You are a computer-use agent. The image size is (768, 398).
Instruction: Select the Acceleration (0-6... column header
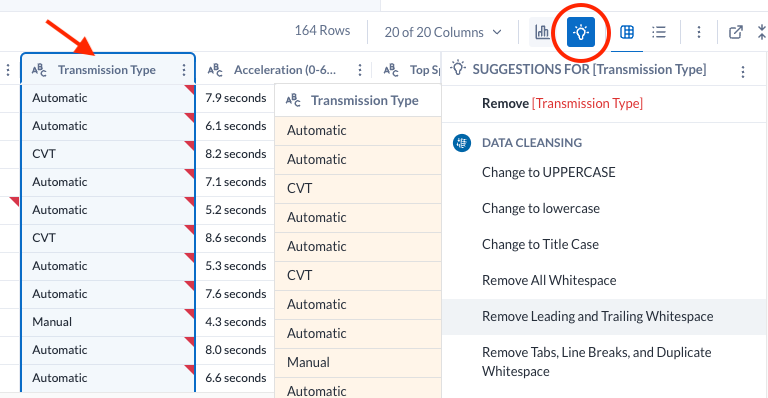(285, 70)
